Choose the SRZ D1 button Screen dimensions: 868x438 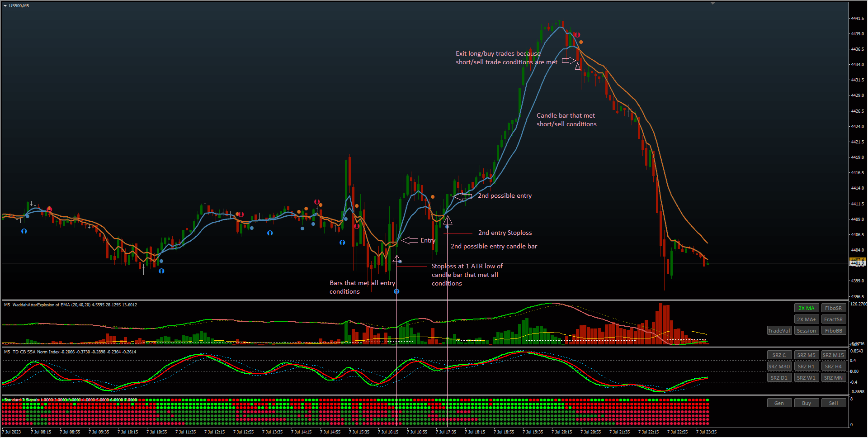[779, 378]
